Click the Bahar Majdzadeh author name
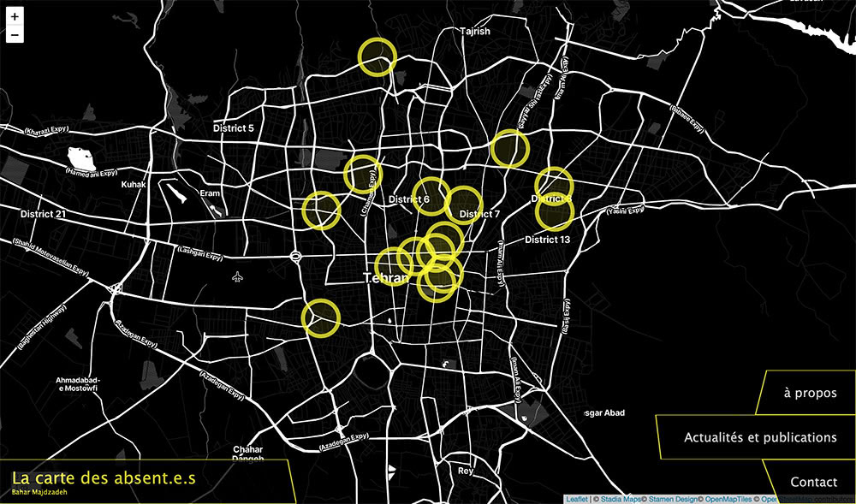 39,493
